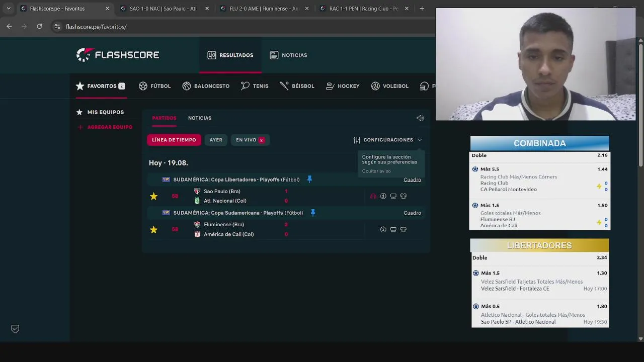
Task: Click the Atl. Nacional team crest
Action: (197, 201)
